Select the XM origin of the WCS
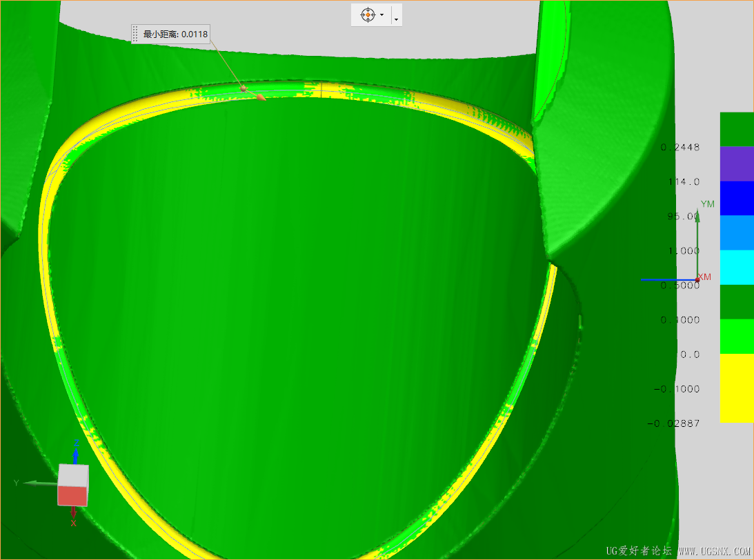 tap(697, 279)
